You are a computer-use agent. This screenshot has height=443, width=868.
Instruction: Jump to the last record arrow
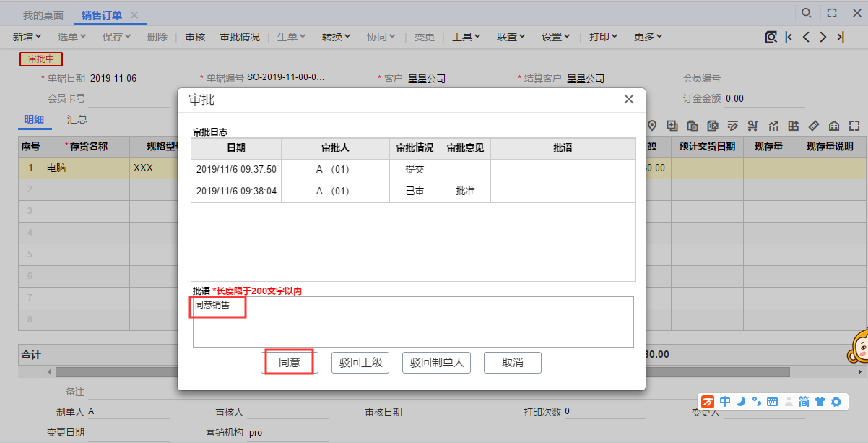[841, 37]
